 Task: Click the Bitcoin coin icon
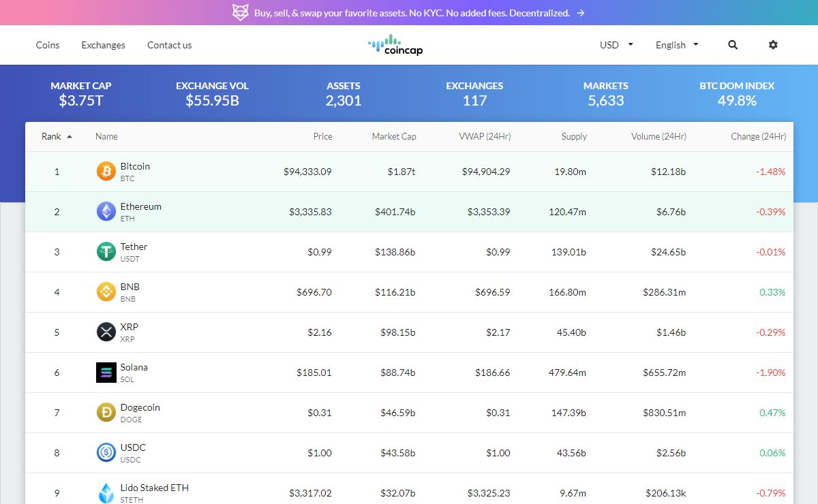tap(106, 172)
